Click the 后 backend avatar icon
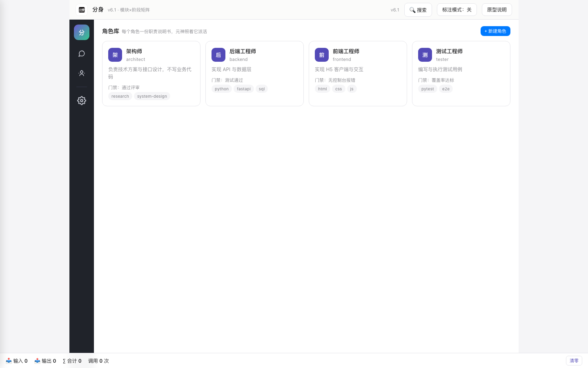588x368 pixels. click(x=218, y=55)
